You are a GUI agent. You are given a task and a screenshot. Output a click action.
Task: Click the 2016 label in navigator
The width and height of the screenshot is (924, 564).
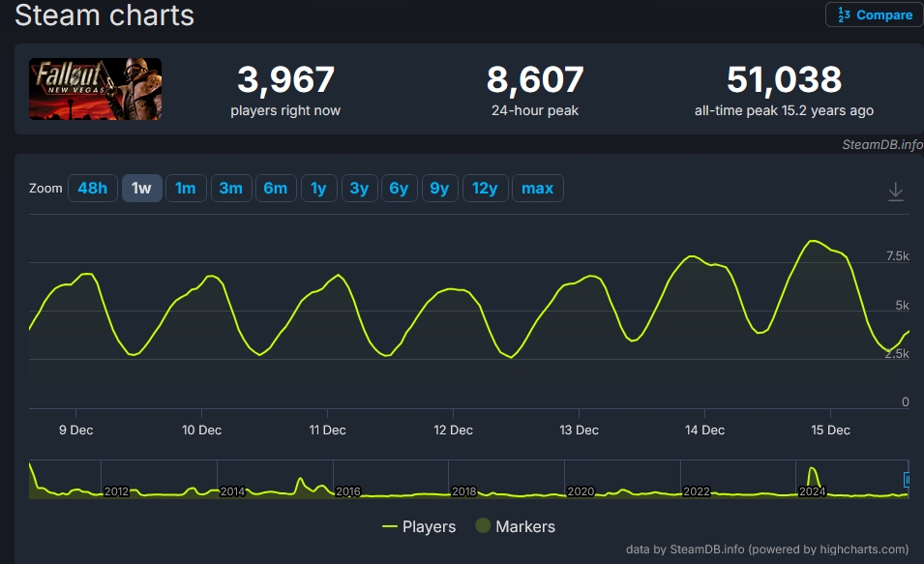pyautogui.click(x=347, y=491)
